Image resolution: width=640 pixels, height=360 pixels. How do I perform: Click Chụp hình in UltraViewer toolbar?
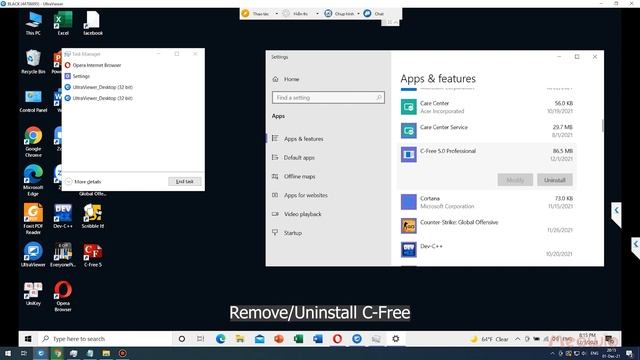click(x=340, y=13)
